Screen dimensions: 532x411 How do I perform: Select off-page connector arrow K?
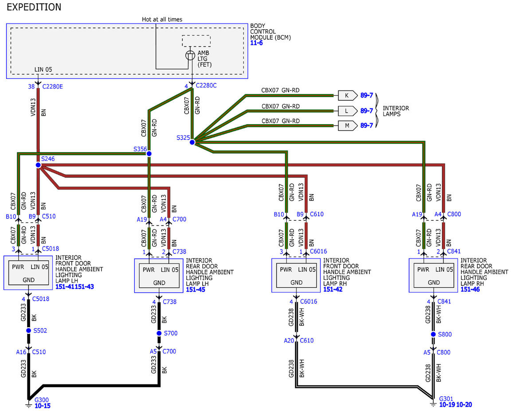[x=348, y=95]
